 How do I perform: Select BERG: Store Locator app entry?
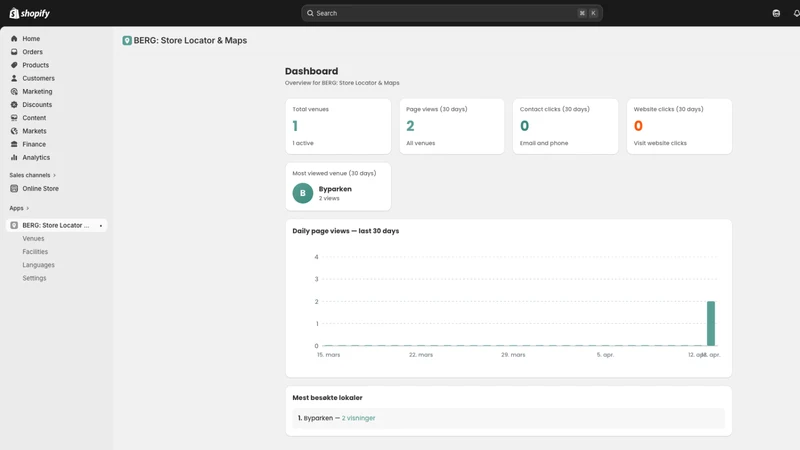point(56,226)
